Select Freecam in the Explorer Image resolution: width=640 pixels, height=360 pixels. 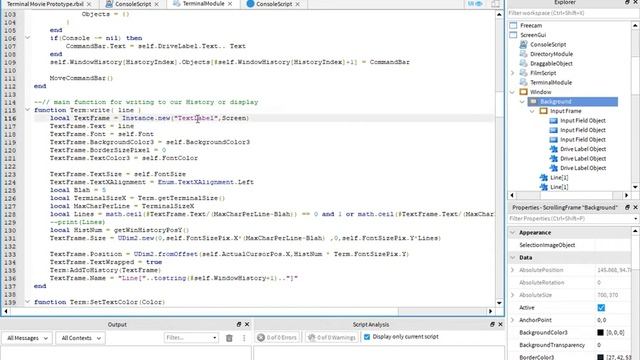tap(531, 25)
